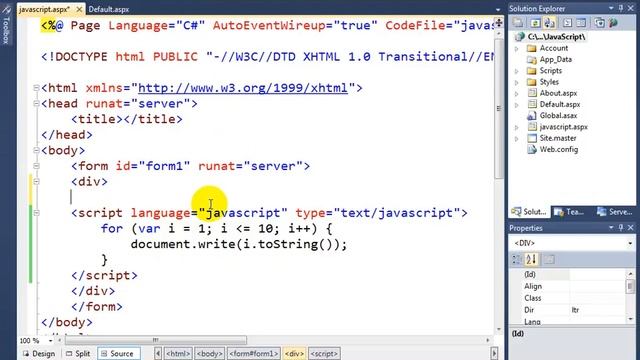Click the editor vertical scrollbar thumb
640x360 pixels.
pos(499,109)
